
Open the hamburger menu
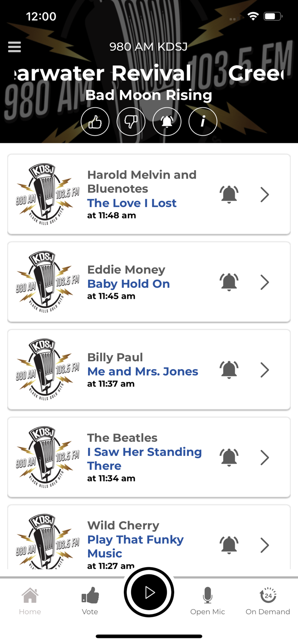15,47
